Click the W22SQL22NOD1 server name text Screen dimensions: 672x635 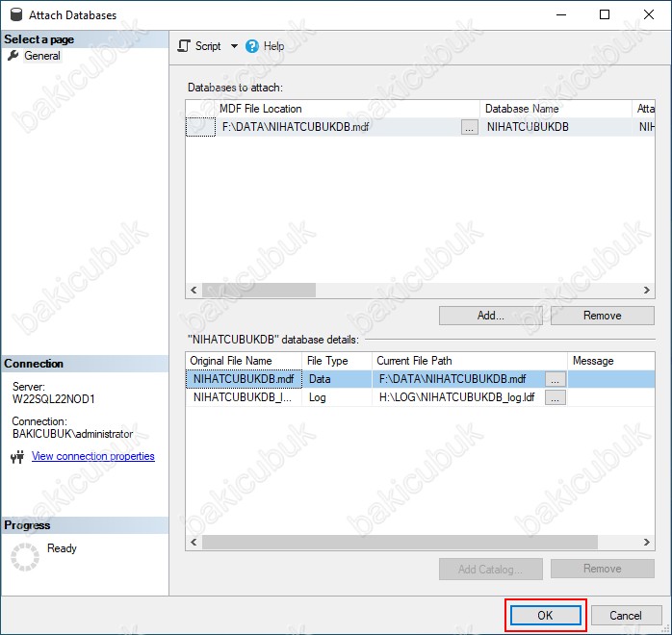click(54, 399)
